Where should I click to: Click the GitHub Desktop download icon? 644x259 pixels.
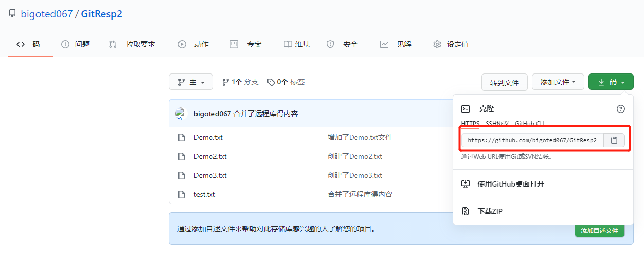466,184
